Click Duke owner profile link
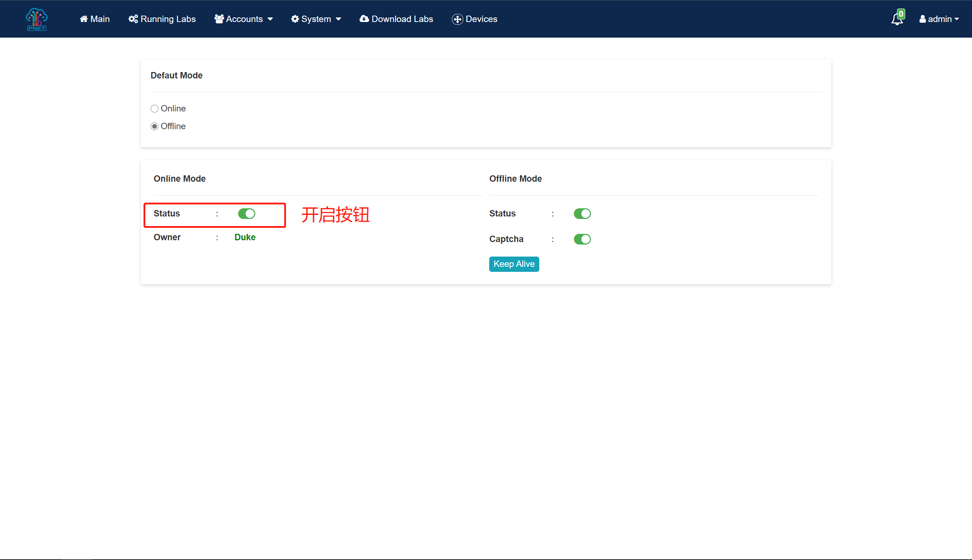The height and width of the screenshot is (560, 972). pyautogui.click(x=244, y=237)
